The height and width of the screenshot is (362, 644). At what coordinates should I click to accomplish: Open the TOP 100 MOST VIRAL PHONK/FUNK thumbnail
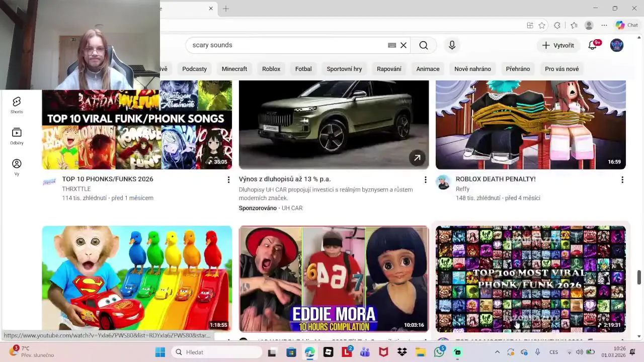coord(531,279)
